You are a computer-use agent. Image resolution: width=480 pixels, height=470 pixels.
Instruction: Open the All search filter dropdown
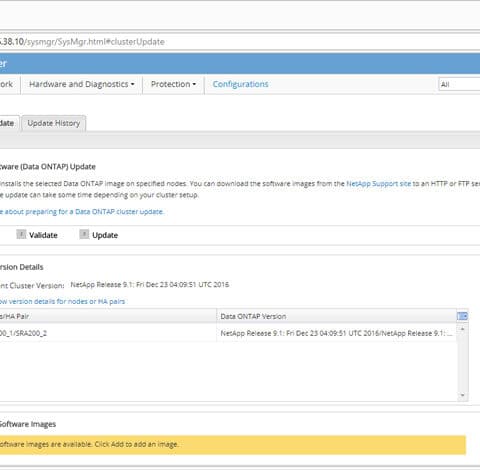459,84
